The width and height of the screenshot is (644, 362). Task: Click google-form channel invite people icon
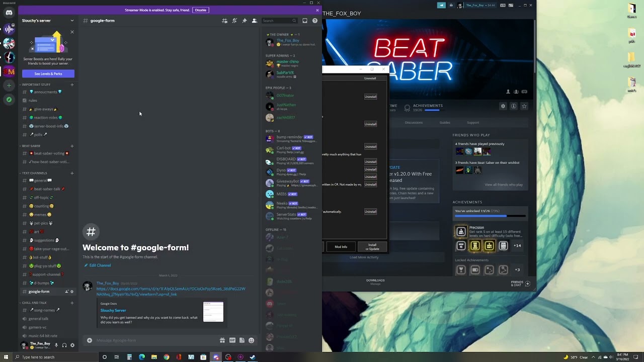(x=66, y=292)
